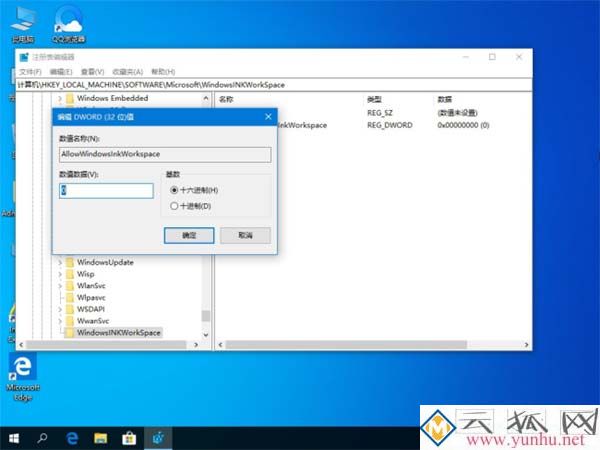This screenshot has height=450, width=600.
Task: Click values pane horizontal scroll left arrow
Action: click(220, 345)
